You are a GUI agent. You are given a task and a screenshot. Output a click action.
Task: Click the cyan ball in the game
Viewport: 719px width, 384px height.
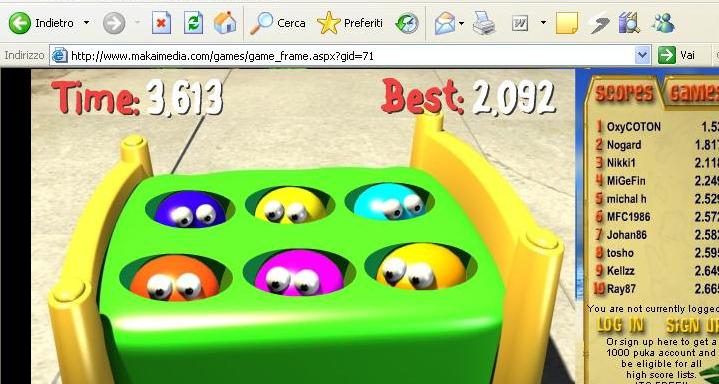point(389,202)
